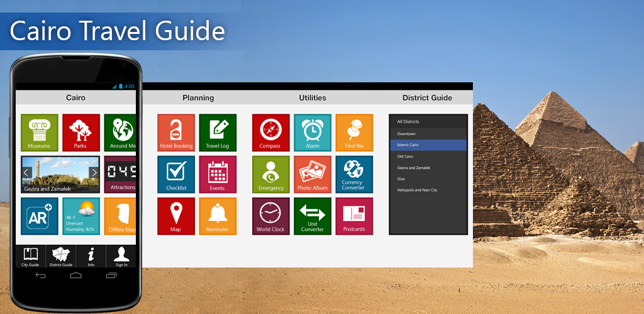Click the Utilities section heading
The image size is (644, 314).
coord(313,98)
